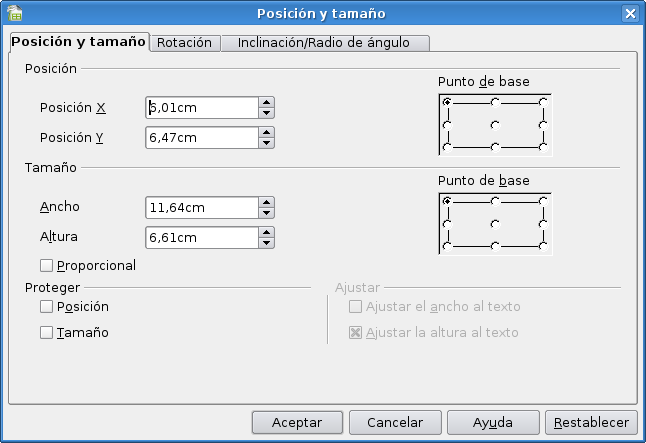
Task: Select top-right base point in Posición grid
Action: click(x=542, y=102)
